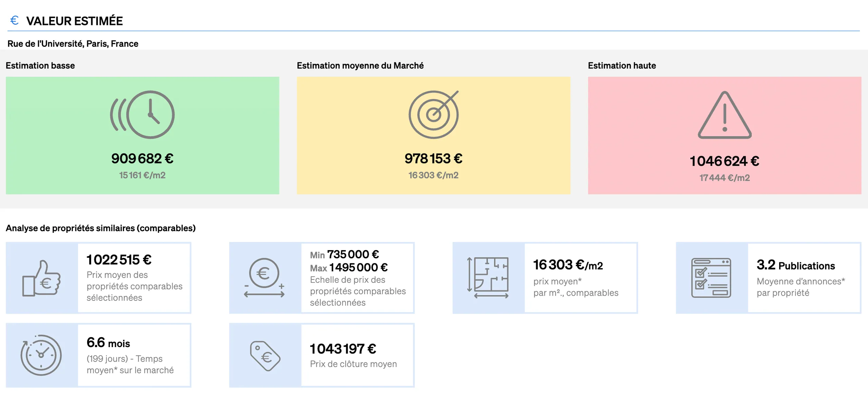This screenshot has height=401, width=868.
Task: Click the 978 153 € average estimate
Action: pos(433,158)
